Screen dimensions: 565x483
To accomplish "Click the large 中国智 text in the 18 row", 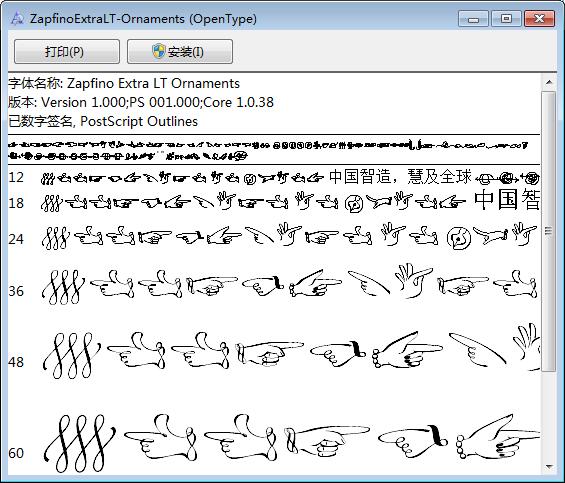I will (507, 200).
